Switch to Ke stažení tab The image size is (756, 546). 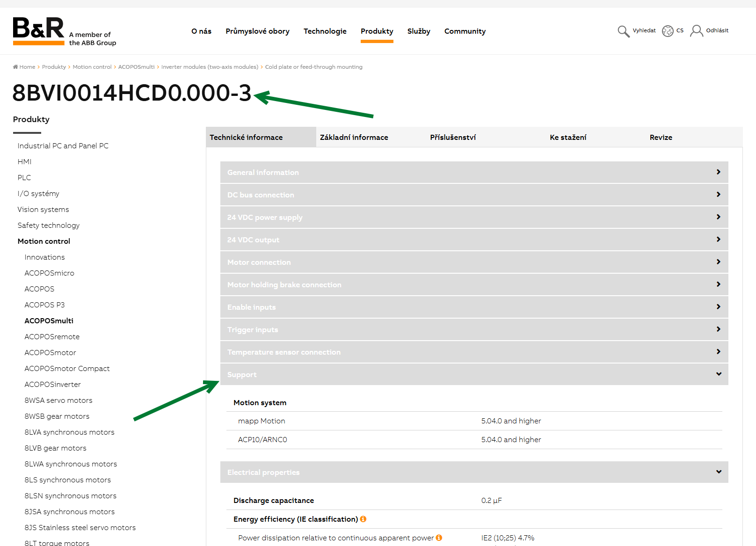568,137
